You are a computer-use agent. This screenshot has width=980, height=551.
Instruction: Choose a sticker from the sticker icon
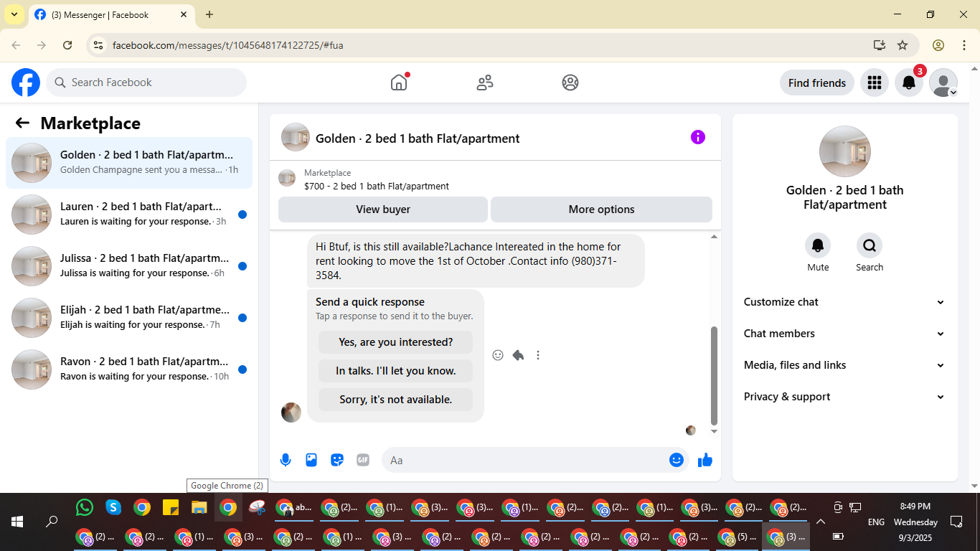pyautogui.click(x=337, y=460)
